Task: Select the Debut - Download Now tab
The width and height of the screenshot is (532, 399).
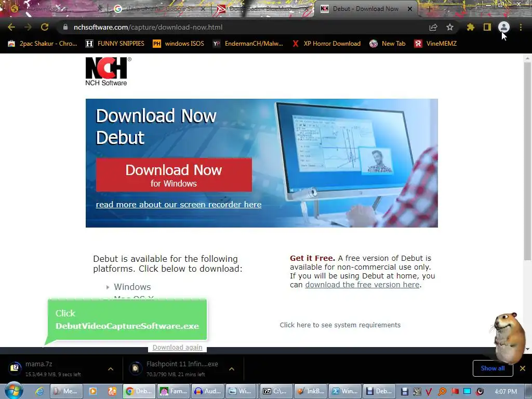Action: (x=365, y=9)
